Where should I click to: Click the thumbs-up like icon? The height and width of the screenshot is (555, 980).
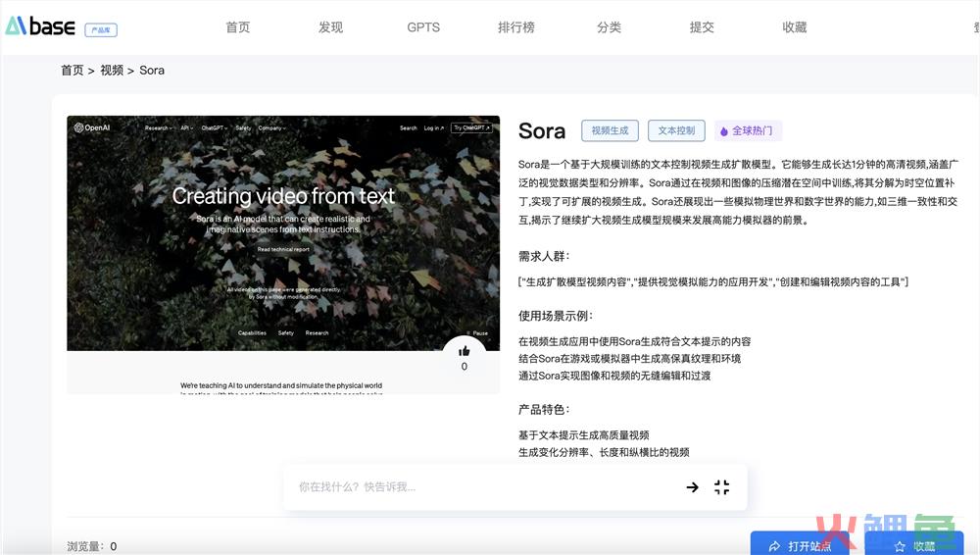(464, 351)
